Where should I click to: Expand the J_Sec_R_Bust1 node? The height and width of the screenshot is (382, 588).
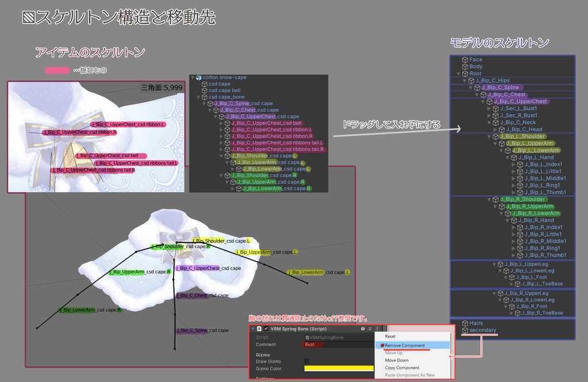[489, 115]
